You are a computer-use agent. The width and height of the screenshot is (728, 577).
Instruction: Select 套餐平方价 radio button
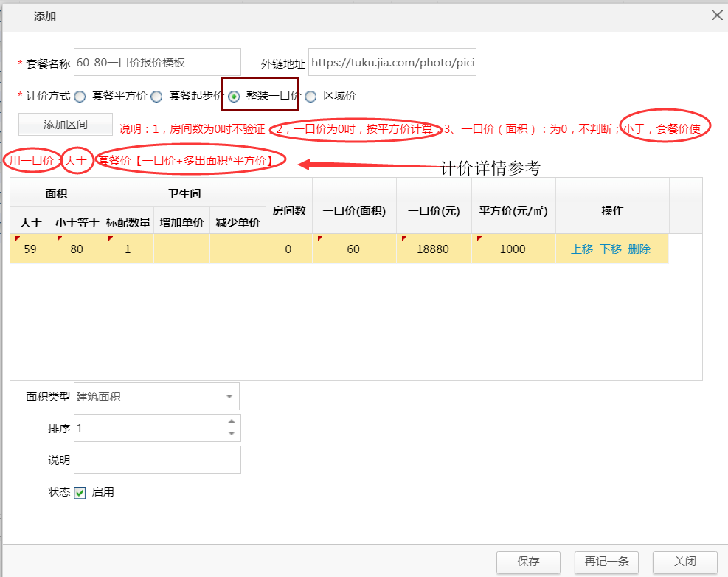(x=80, y=96)
